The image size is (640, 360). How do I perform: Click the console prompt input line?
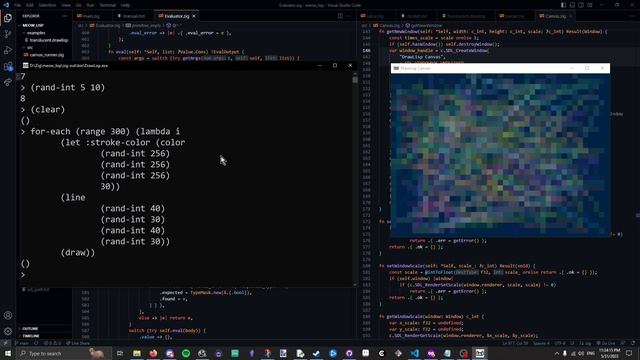(x=187, y=275)
